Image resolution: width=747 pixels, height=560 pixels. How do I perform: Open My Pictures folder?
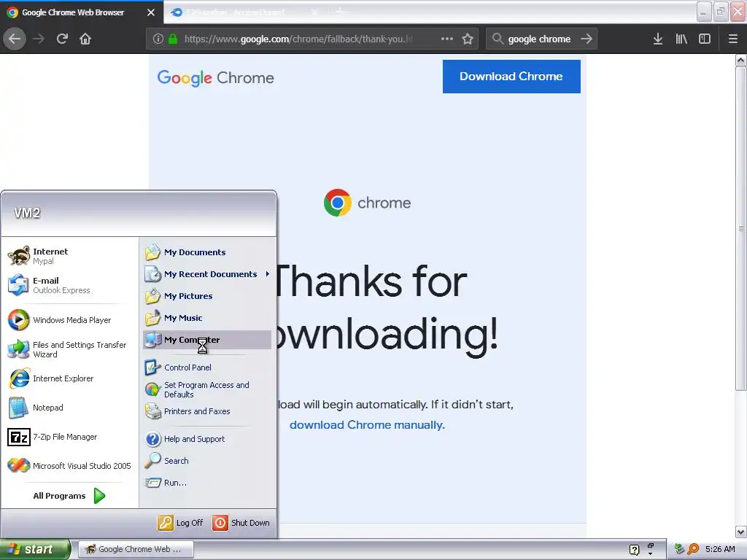pyautogui.click(x=207, y=296)
